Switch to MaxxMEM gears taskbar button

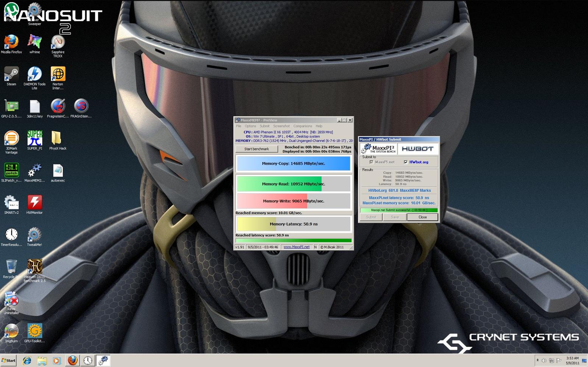click(103, 360)
